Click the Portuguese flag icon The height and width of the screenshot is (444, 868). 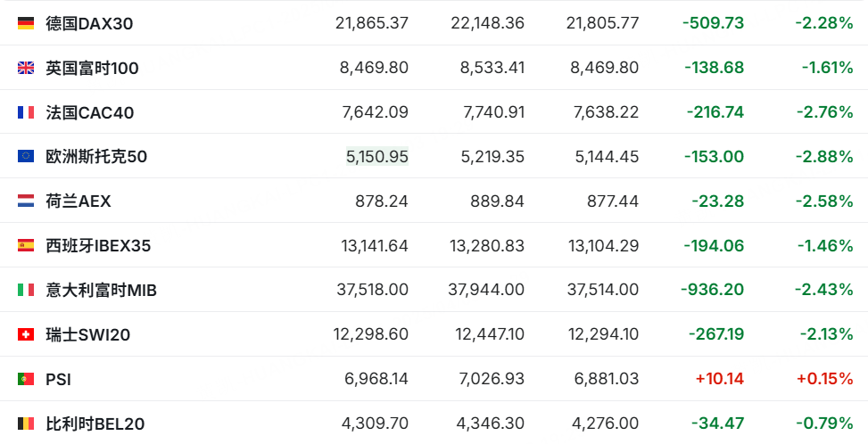(x=26, y=379)
